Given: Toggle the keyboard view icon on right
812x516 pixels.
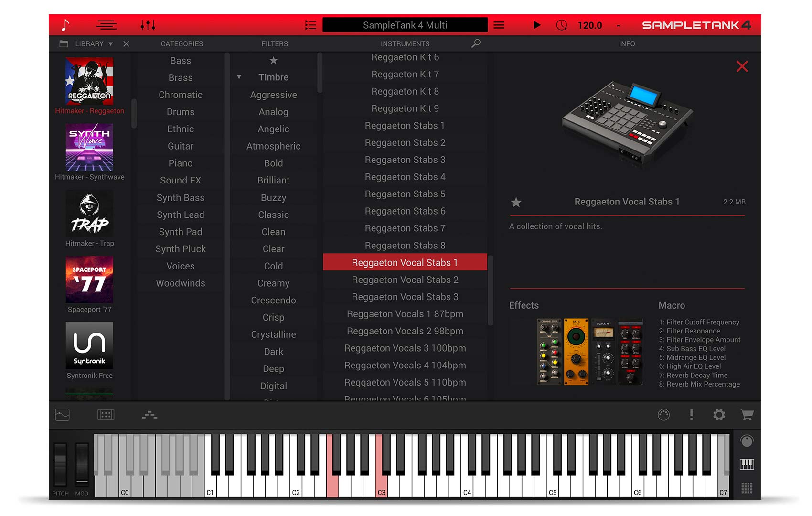Looking at the screenshot, I should click(x=747, y=463).
